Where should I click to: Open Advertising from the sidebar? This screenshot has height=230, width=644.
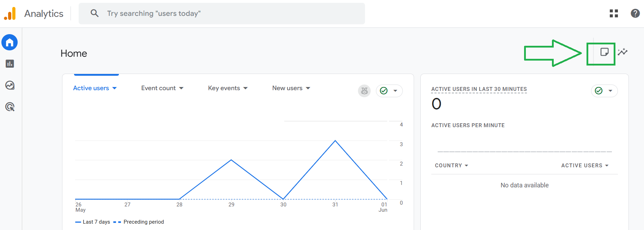tap(10, 107)
